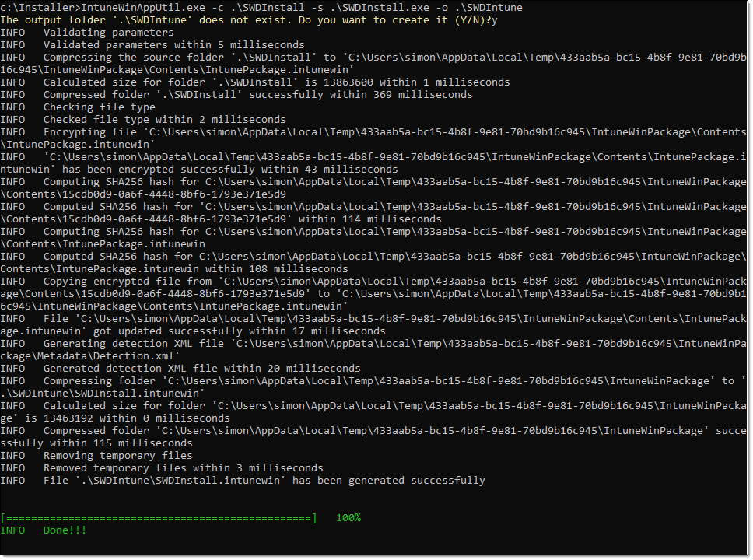
Task: Click '.\SWDIntune\SWDInstall.intunewin' destination line
Action: 102,394
